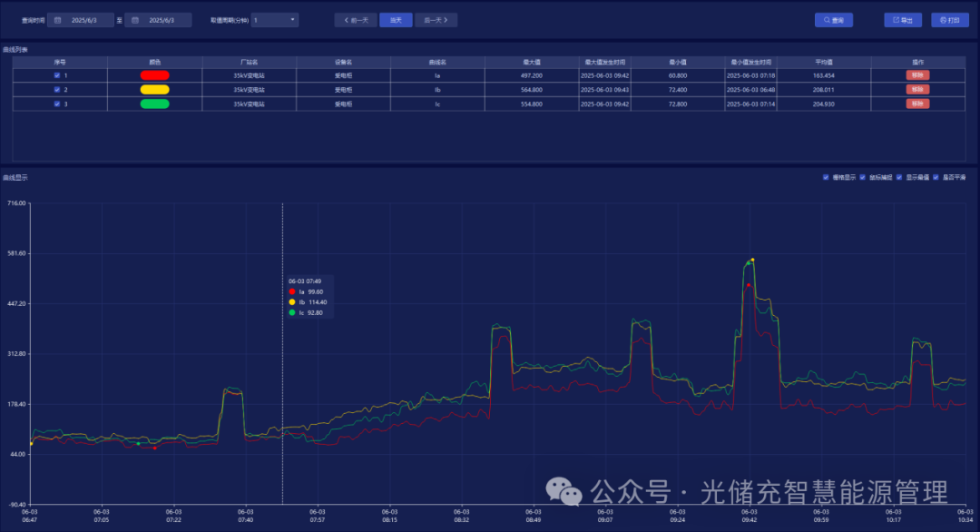
Task: Click the 查询 search button
Action: pyautogui.click(x=834, y=20)
